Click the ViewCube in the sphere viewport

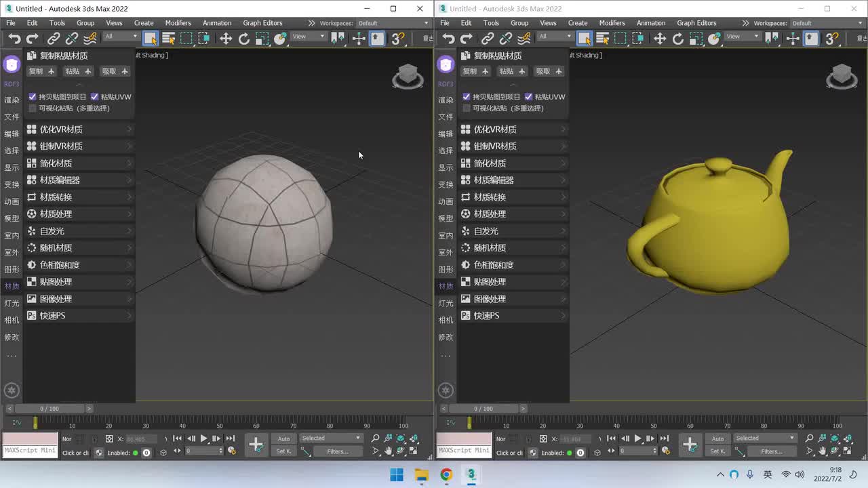(x=408, y=76)
